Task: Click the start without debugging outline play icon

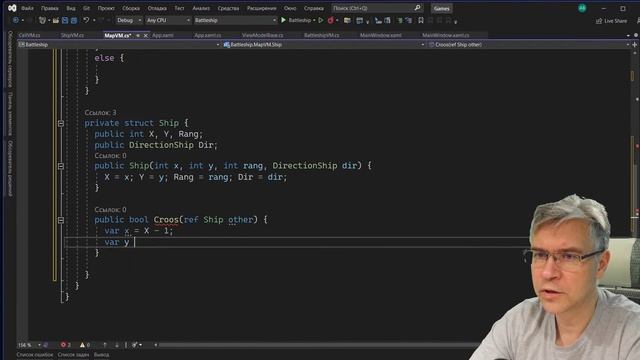Action: click(x=321, y=20)
